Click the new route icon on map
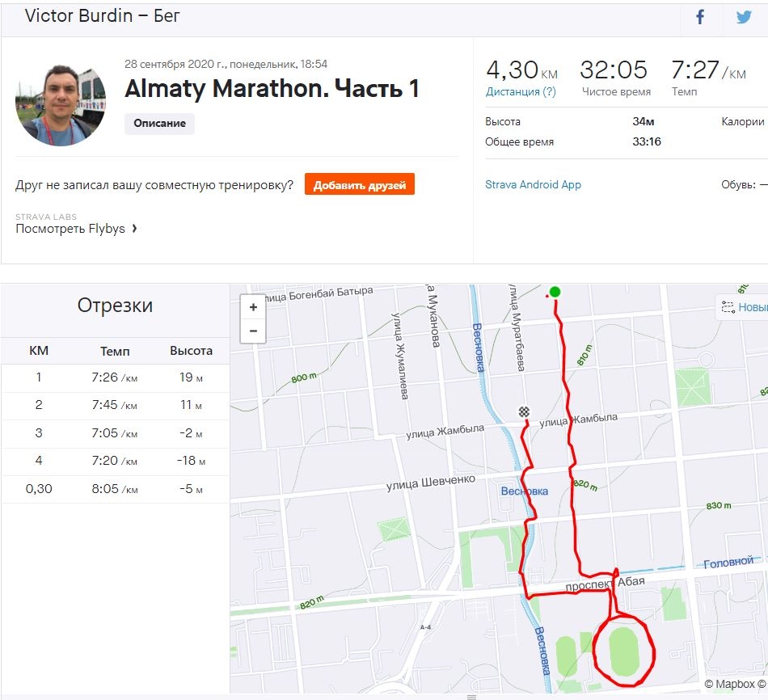This screenshot has height=700, width=768. pyautogui.click(x=728, y=307)
